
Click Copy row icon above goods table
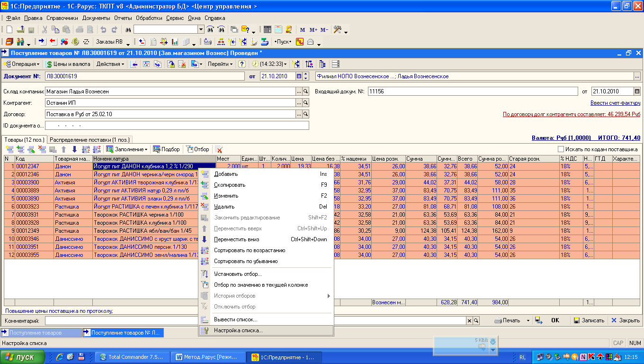pos(20,149)
